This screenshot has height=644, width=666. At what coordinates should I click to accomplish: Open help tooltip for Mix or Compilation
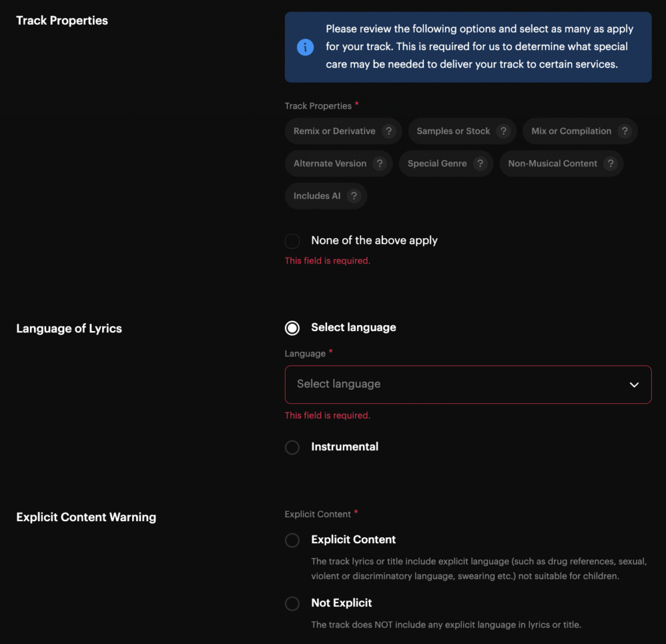[624, 131]
